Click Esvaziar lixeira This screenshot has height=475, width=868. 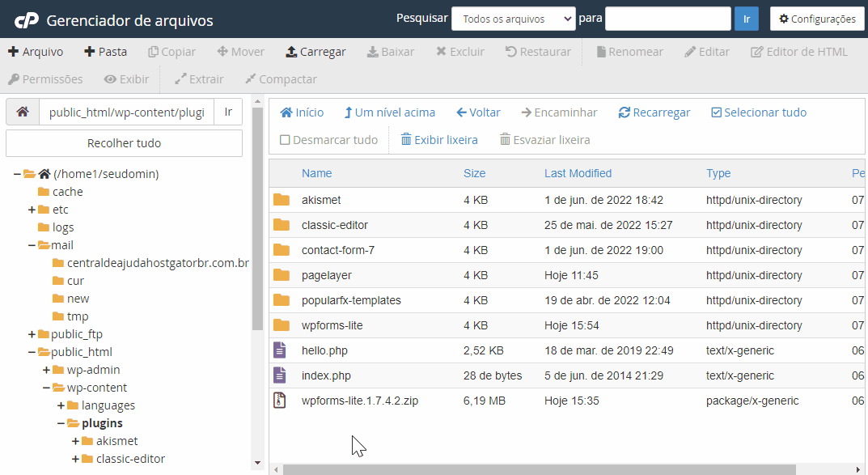pyautogui.click(x=544, y=140)
